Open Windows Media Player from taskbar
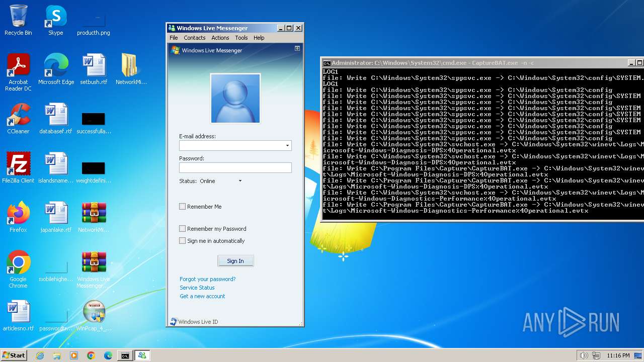This screenshot has height=362, width=644. [x=74, y=355]
